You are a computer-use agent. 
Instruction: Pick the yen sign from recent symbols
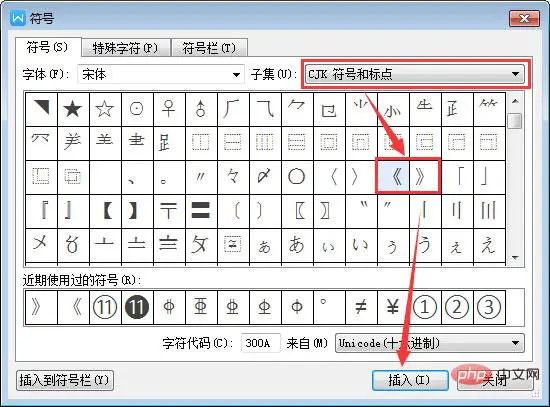point(393,307)
